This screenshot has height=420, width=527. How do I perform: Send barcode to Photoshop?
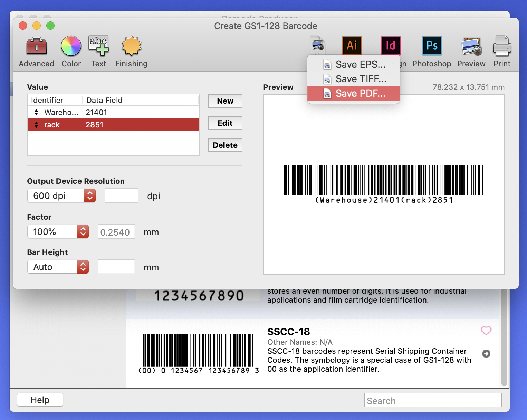click(432, 46)
